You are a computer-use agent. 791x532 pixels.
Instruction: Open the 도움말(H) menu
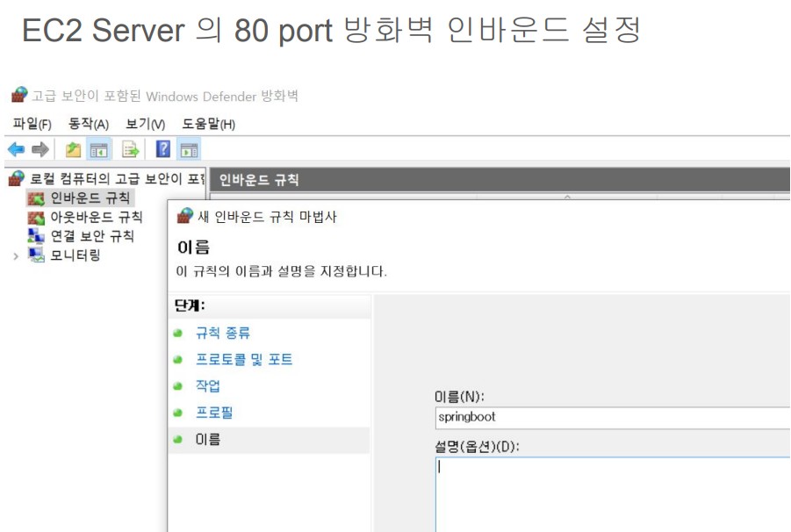click(x=208, y=124)
